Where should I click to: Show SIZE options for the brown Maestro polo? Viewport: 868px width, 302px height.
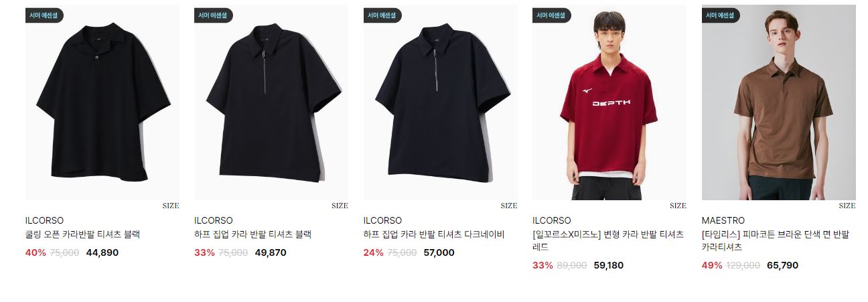(847, 206)
